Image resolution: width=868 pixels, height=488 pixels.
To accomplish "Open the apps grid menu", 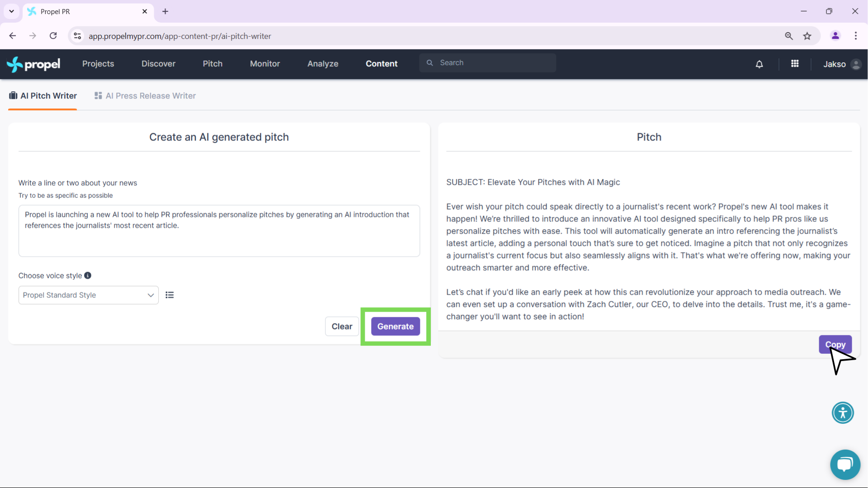I will coord(795,64).
